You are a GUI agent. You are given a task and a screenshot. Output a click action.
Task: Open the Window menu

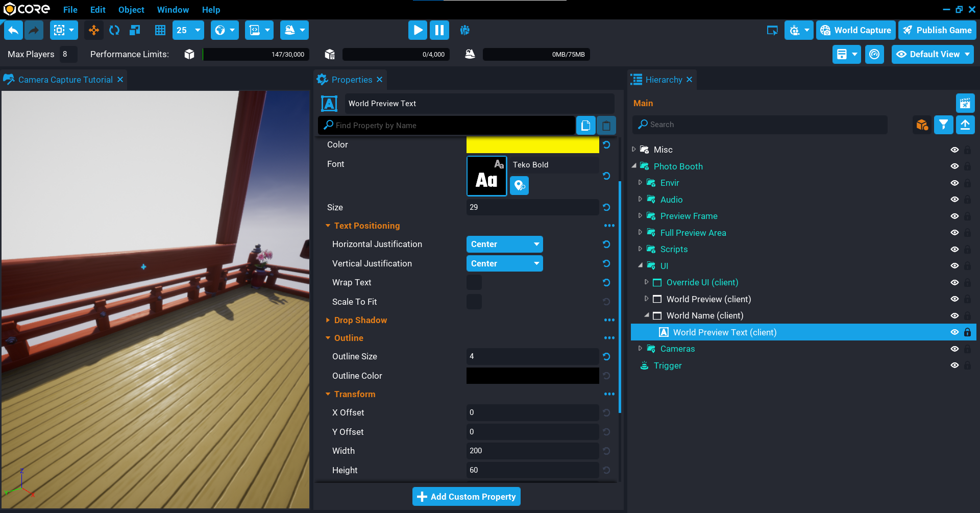coord(173,10)
